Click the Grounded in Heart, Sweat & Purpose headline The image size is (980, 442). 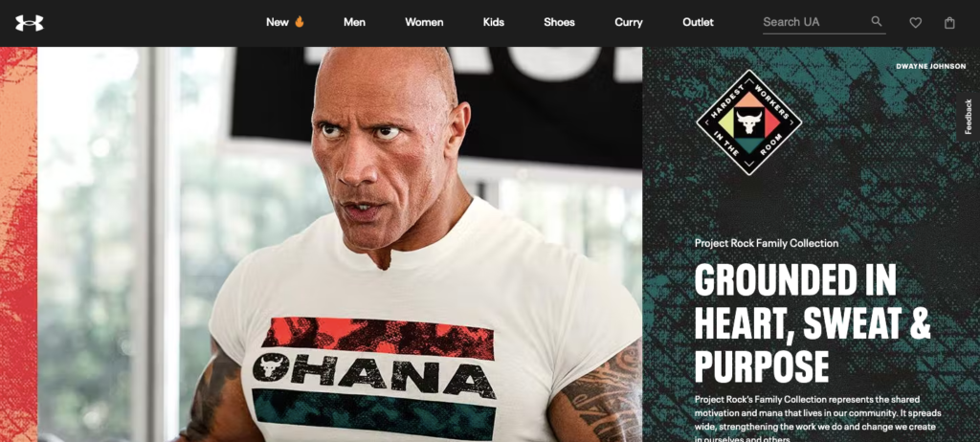(813, 322)
